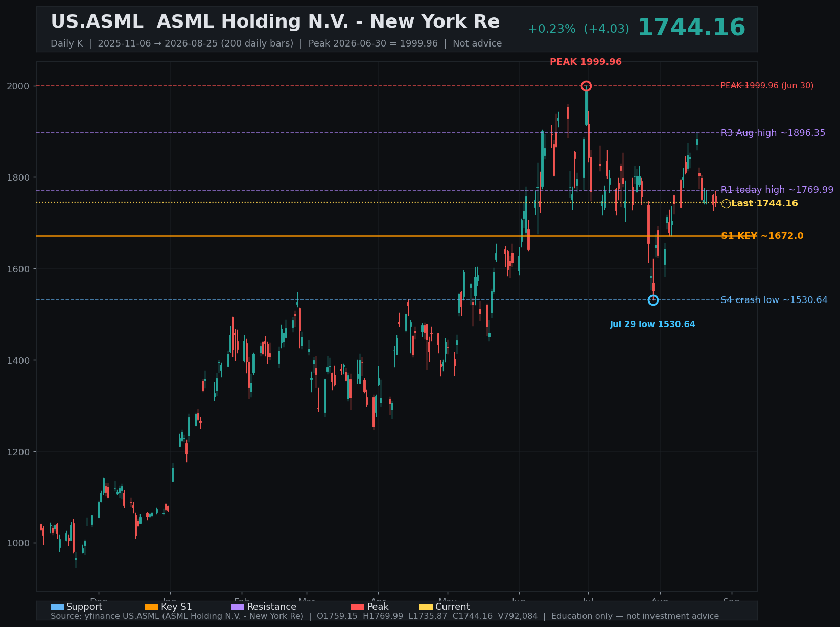Screen dimensions: 840x627
Task: Click the 'PEAK 1999.96 (Jun 30)' line label
Action: [x=767, y=86]
